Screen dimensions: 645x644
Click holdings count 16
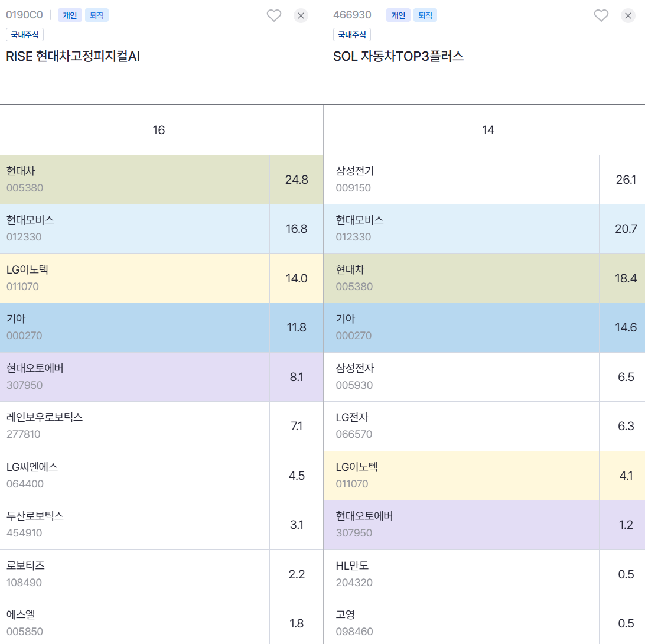click(x=159, y=130)
